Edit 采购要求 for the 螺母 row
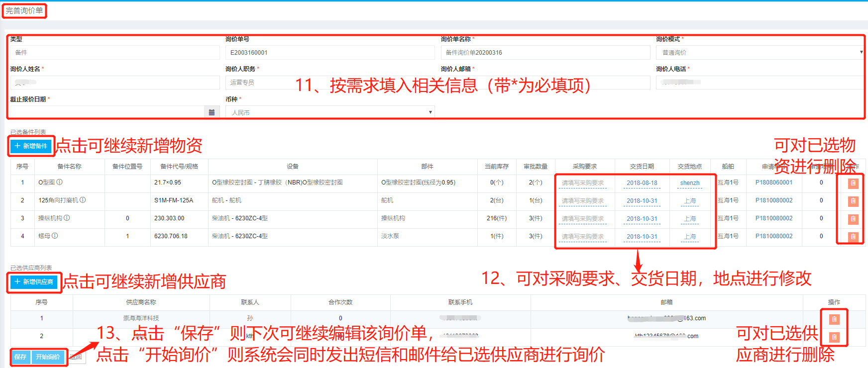Viewport: 868px width, 368px height. pos(583,237)
